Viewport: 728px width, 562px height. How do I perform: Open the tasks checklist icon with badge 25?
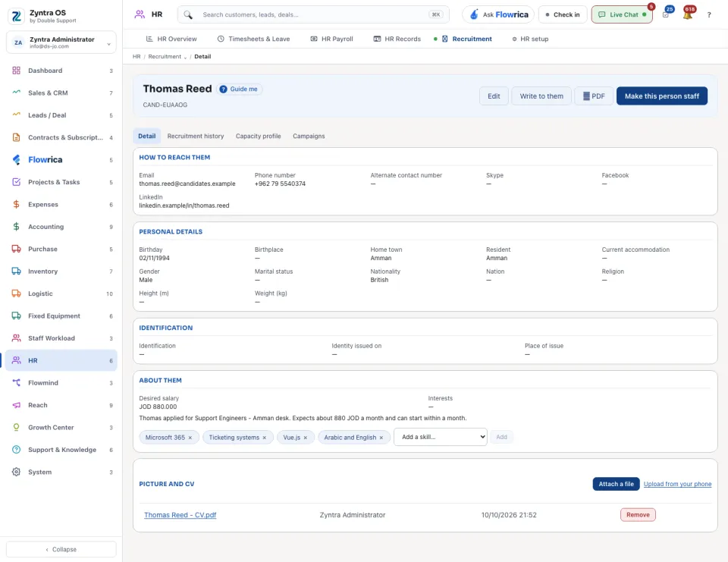666,15
